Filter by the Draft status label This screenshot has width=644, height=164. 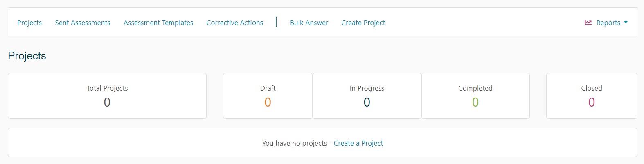(x=268, y=88)
